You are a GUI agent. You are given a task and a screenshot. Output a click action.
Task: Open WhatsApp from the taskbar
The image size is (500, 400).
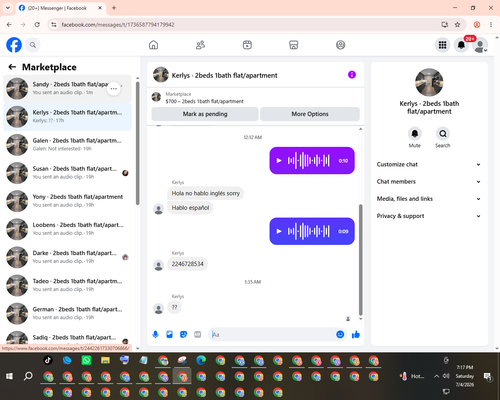coord(86,360)
